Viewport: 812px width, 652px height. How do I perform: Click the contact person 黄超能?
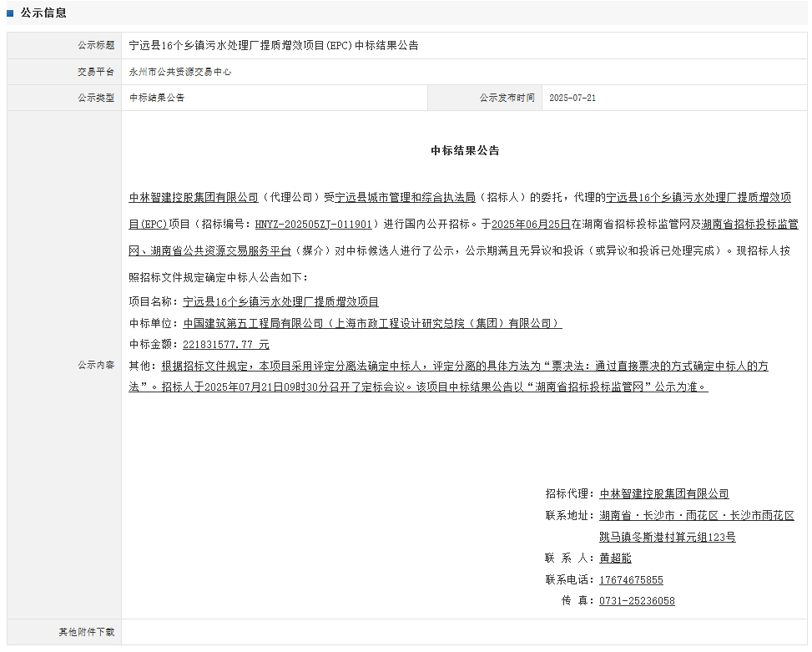(x=615, y=558)
